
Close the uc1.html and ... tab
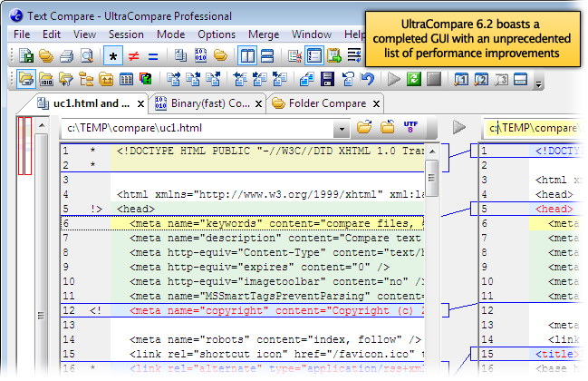[x=140, y=104]
